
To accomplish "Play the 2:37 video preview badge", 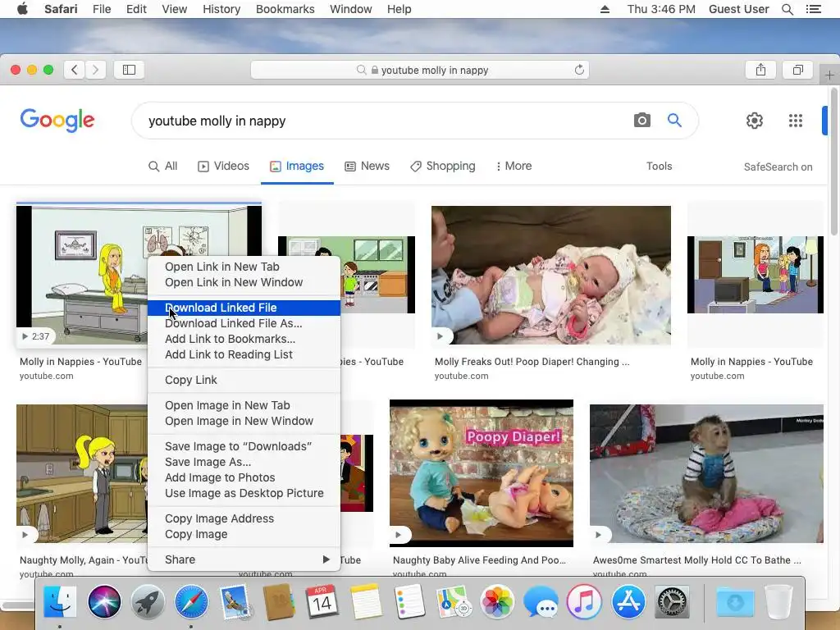I will [x=35, y=336].
